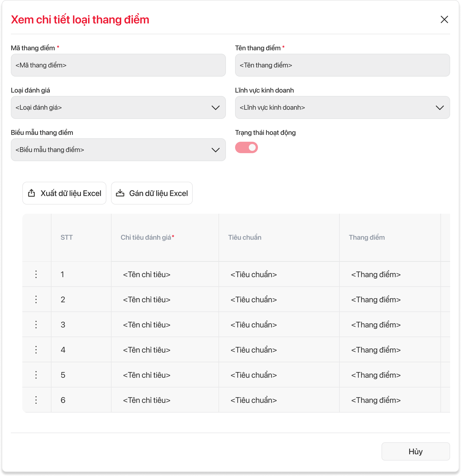Image resolution: width=461 pixels, height=476 pixels.
Task: Click the Thang điểm column header
Action: (x=367, y=237)
